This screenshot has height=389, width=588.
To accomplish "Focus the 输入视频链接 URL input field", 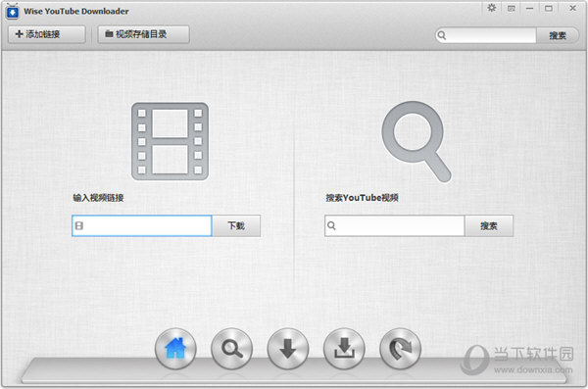I will tap(142, 225).
